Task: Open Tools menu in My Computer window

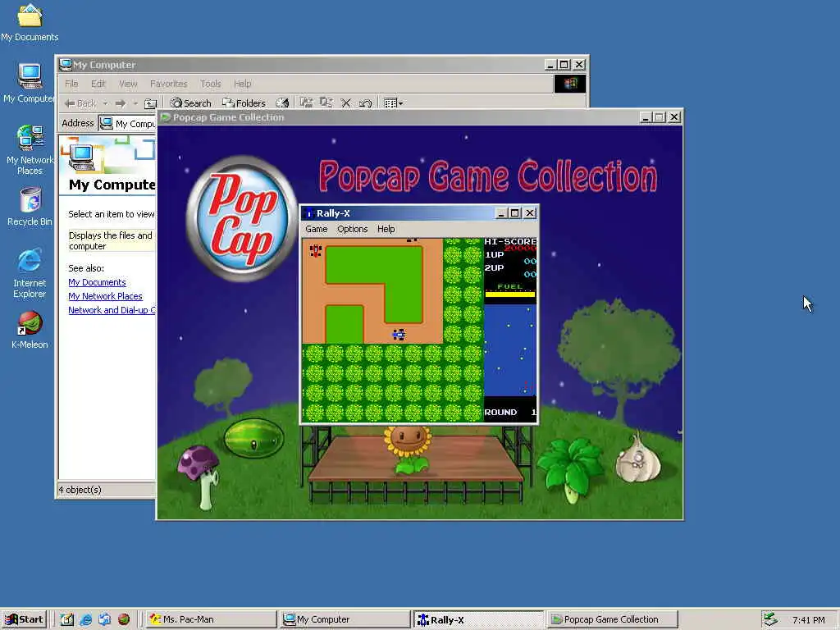Action: coord(211,84)
